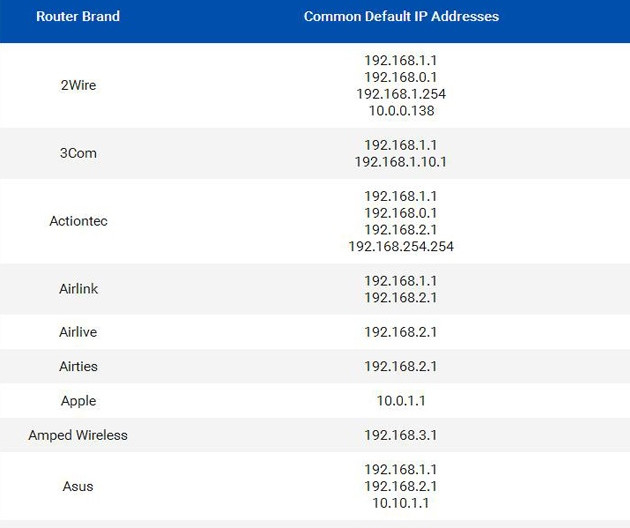Screen dimensions: 630x528
Task: Click the 192.168.1.254 address
Action: tap(401, 94)
